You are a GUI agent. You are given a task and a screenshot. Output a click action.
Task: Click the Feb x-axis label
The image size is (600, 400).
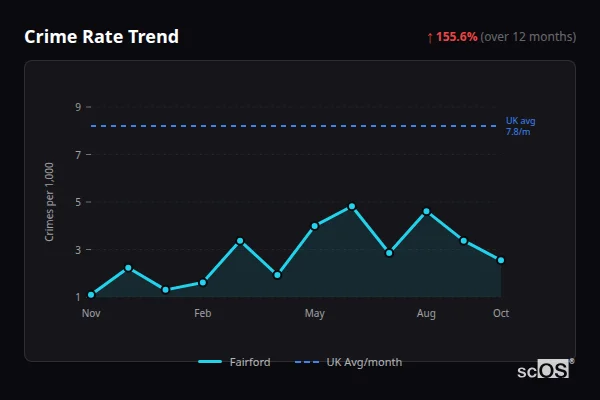(x=203, y=313)
